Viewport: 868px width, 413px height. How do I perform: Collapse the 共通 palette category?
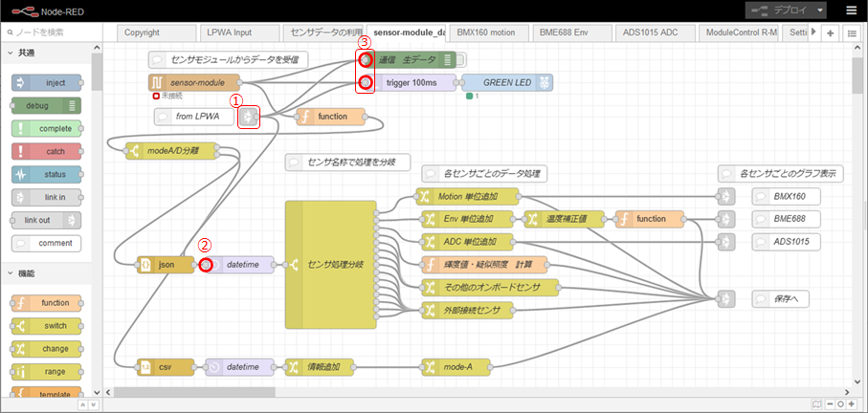[11, 53]
